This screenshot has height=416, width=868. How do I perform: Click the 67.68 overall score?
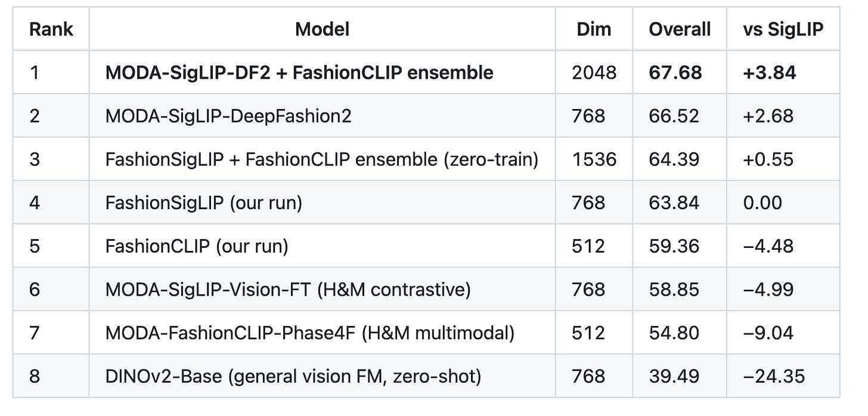click(675, 73)
